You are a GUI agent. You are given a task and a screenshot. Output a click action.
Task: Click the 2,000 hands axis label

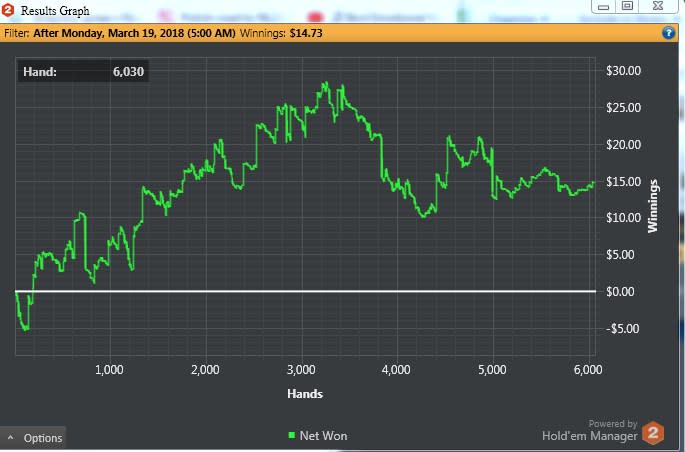(x=205, y=370)
